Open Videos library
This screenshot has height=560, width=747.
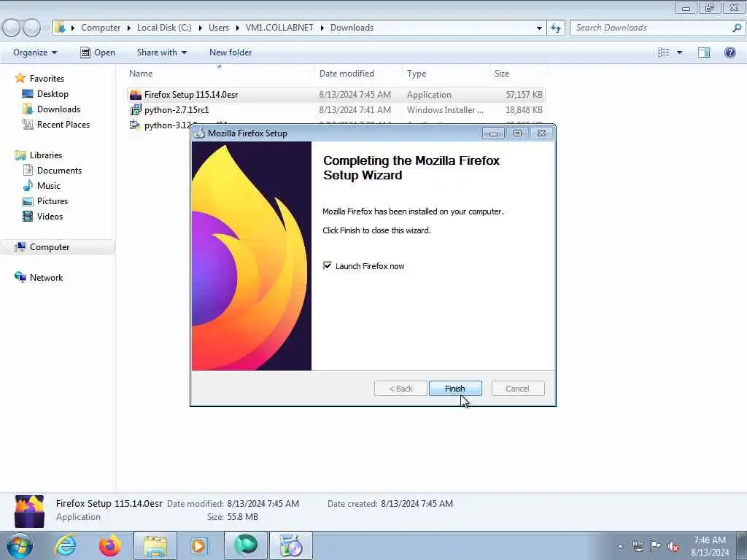pos(50,216)
